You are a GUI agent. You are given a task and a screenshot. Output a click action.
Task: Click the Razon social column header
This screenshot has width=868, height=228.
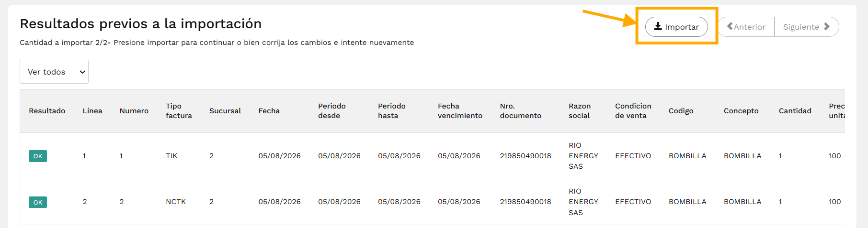(580, 111)
